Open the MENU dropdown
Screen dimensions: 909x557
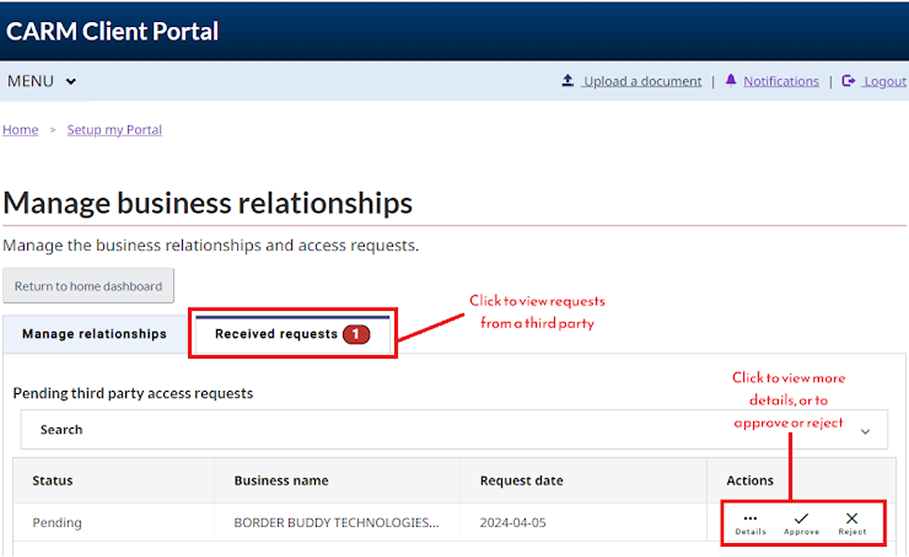41,81
